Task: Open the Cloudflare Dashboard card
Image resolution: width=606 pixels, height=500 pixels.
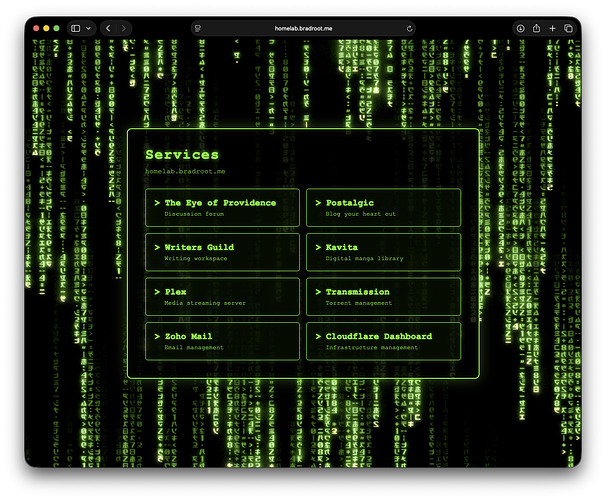Action: coord(383,341)
